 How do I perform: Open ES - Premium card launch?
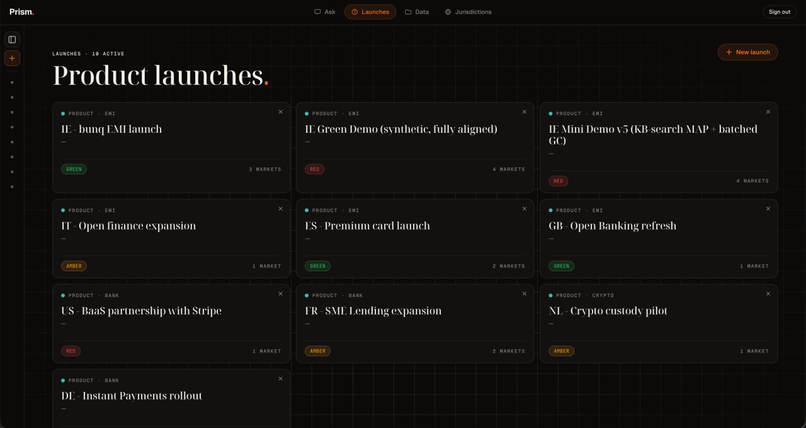(x=368, y=226)
